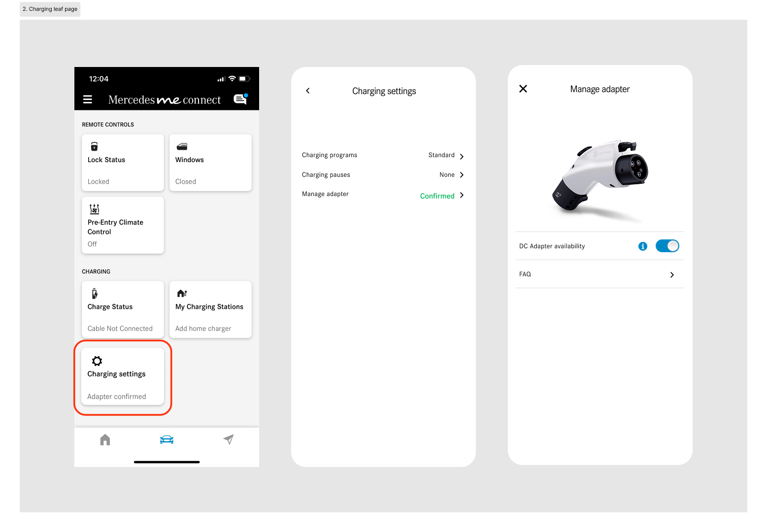Show DC Adapter availability info
Viewport: 767px width, 532px height.
(x=643, y=246)
